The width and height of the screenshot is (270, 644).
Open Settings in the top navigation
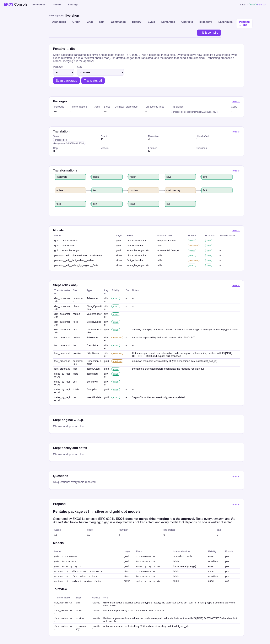73,4
